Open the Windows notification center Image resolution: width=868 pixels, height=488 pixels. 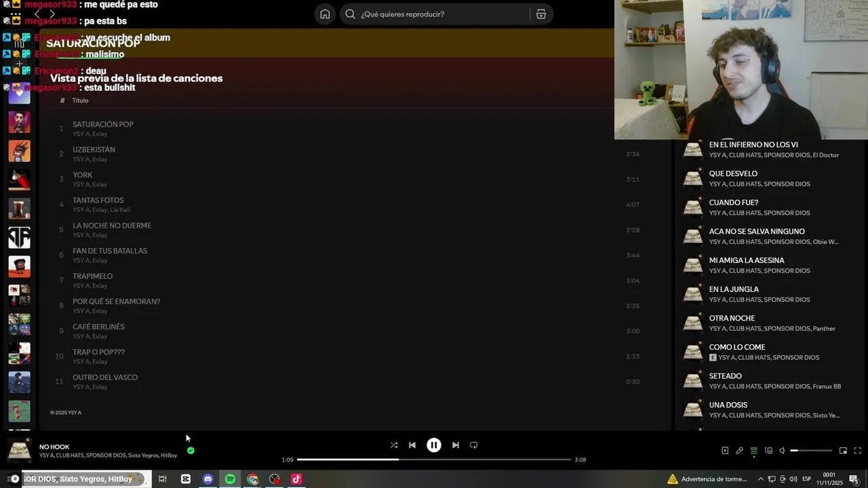pos(854,479)
